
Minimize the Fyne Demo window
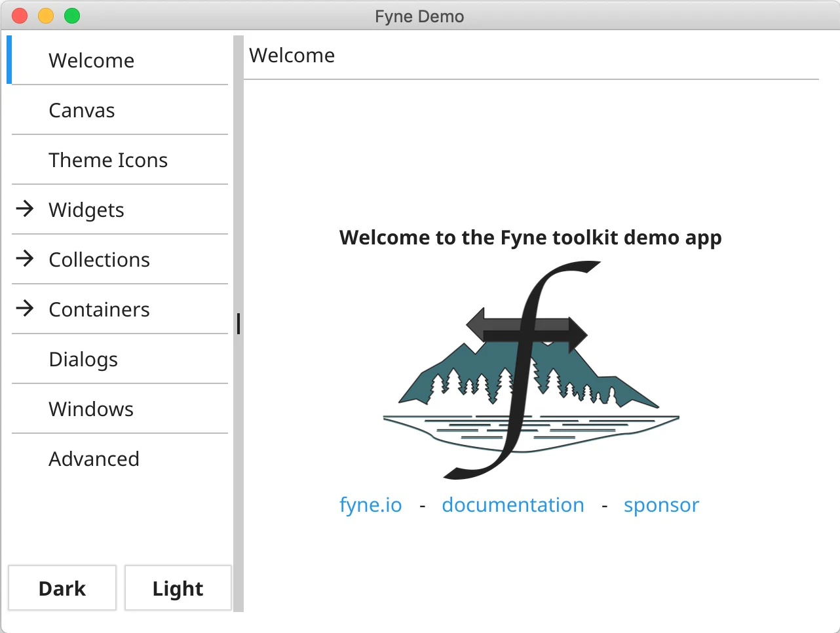tap(46, 16)
